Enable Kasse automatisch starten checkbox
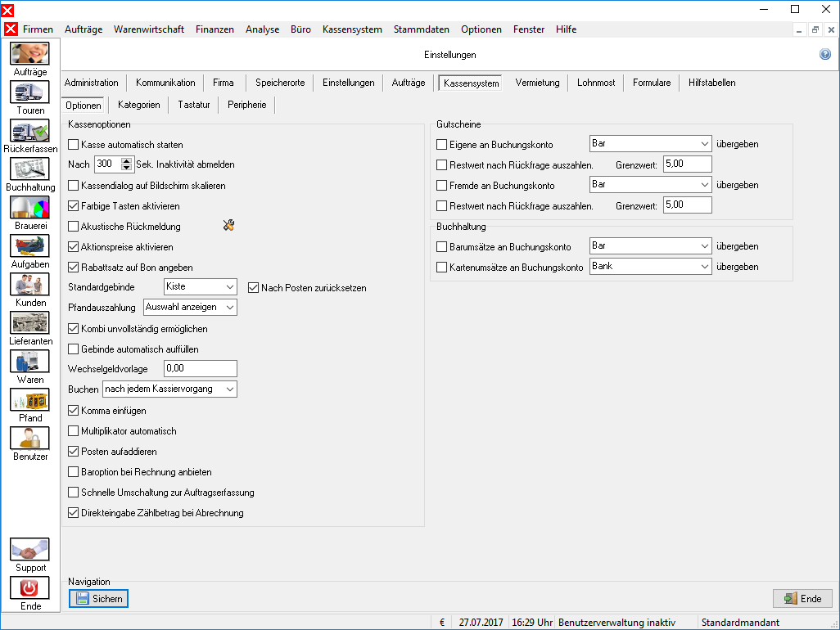Screen dimensions: 840x630 click(x=74, y=145)
